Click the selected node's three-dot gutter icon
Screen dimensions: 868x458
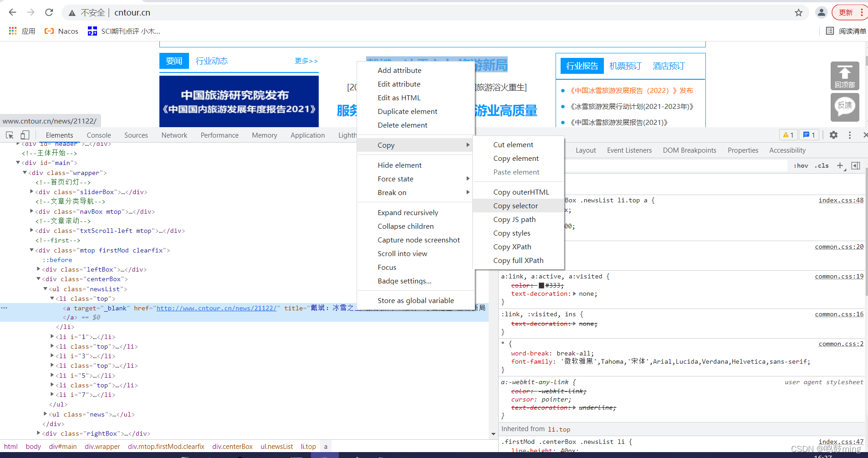pos(4,308)
